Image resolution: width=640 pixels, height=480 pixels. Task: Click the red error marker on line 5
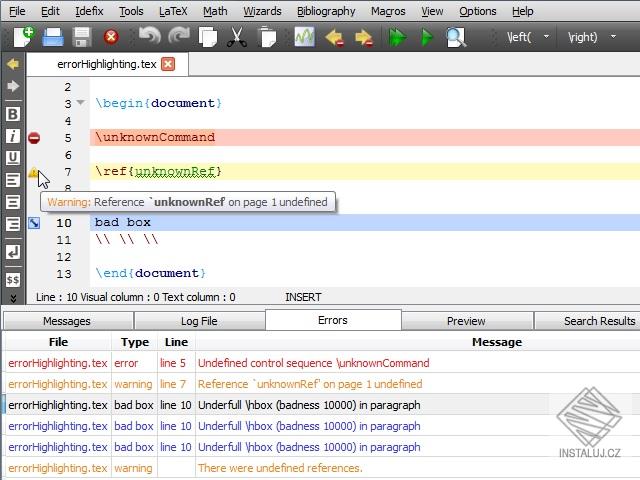pyautogui.click(x=34, y=138)
